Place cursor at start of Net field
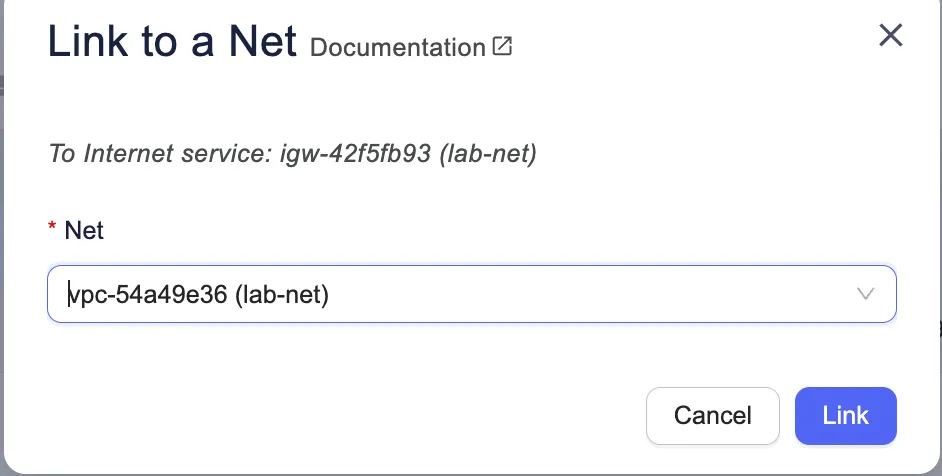This screenshot has height=476, width=942. click(x=69, y=295)
